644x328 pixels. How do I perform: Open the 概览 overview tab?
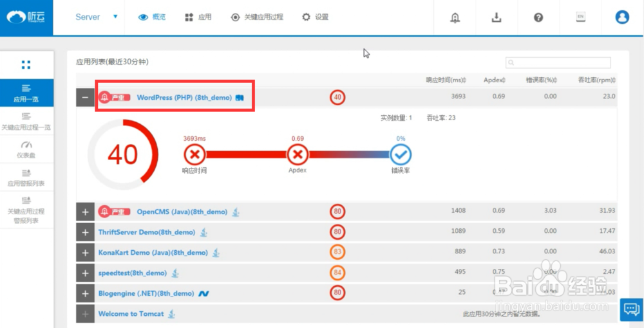coord(152,17)
